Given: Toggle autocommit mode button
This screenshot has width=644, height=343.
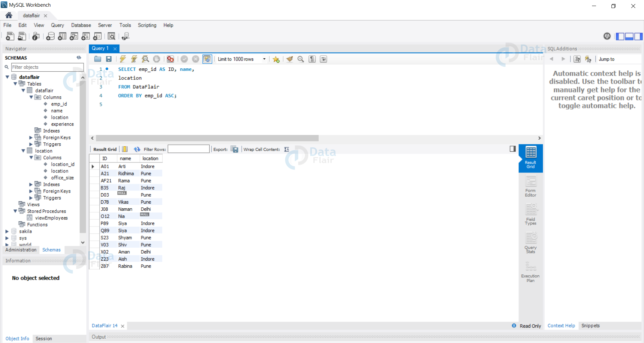Looking at the screenshot, I should pos(207,59).
